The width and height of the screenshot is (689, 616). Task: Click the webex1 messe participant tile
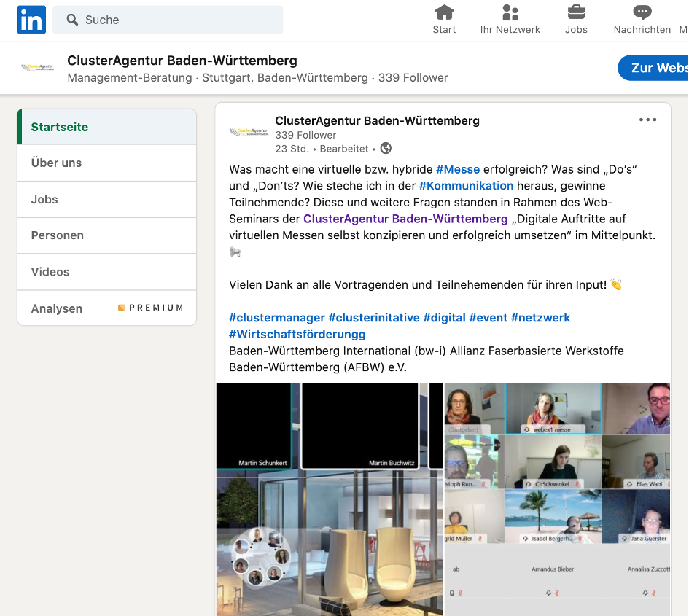coord(553,409)
